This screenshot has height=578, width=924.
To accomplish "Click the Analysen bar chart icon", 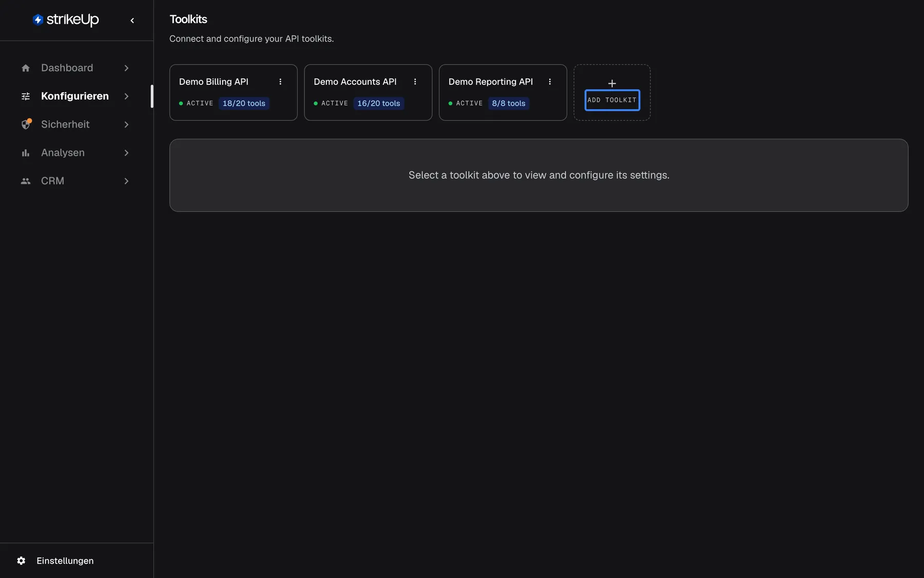I will 26,153.
